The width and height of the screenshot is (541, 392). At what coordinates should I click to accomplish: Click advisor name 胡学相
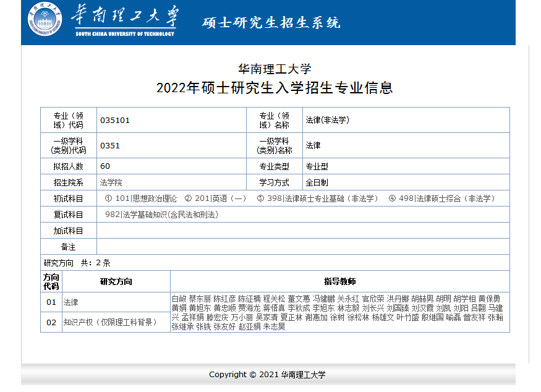click(465, 299)
